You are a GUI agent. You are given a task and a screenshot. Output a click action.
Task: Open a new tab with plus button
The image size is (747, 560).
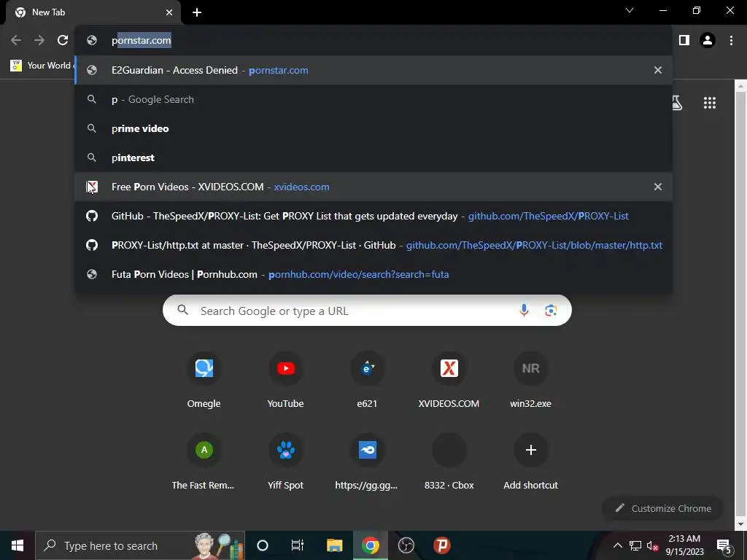(197, 13)
